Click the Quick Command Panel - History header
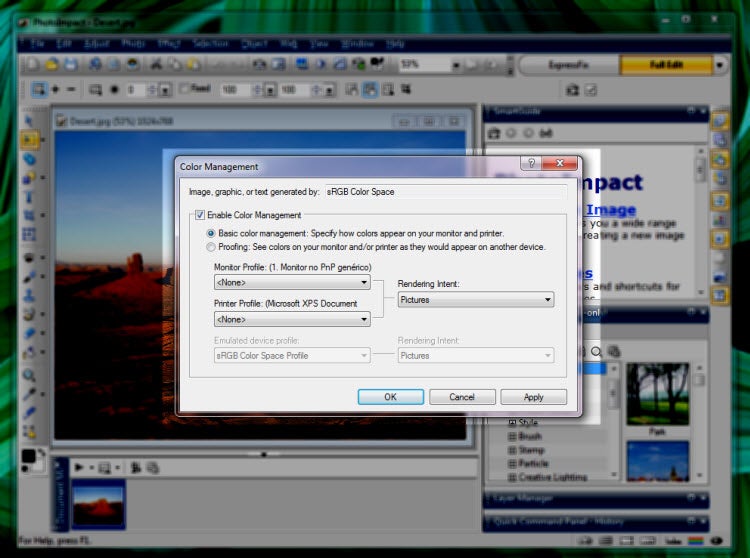 [x=596, y=522]
